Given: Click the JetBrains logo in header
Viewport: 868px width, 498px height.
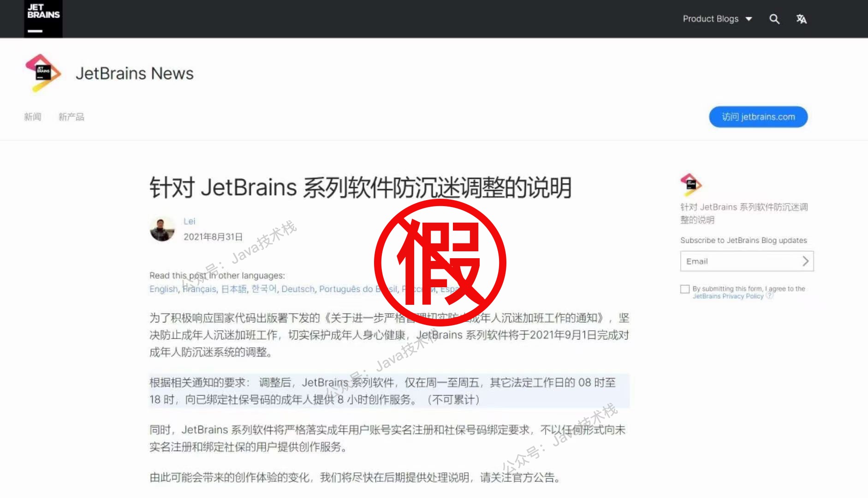Looking at the screenshot, I should tap(43, 19).
